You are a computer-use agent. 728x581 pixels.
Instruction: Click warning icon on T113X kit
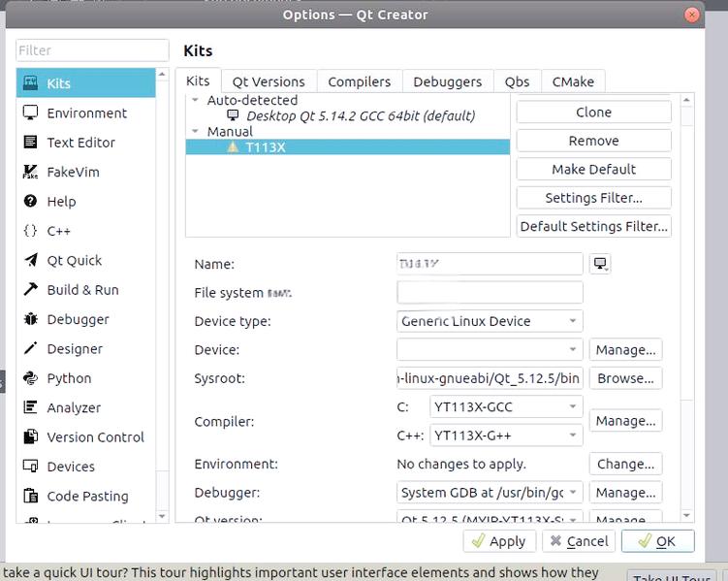pyautogui.click(x=233, y=147)
